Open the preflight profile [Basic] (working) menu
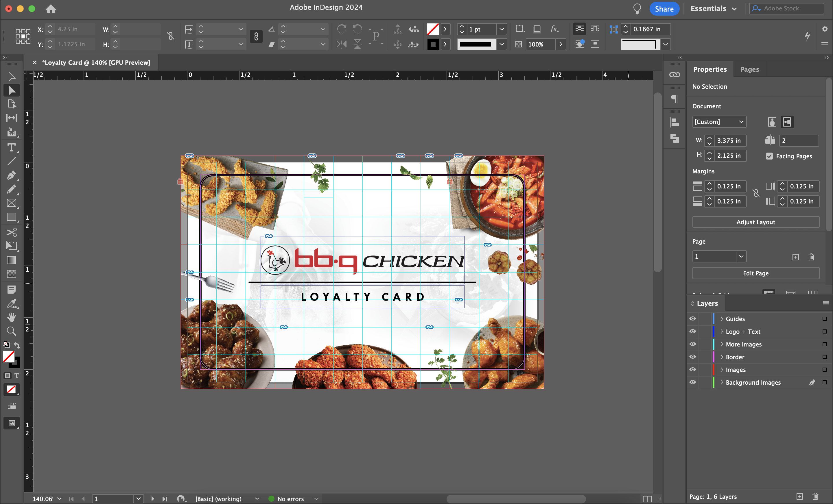The width and height of the screenshot is (833, 504). (257, 499)
